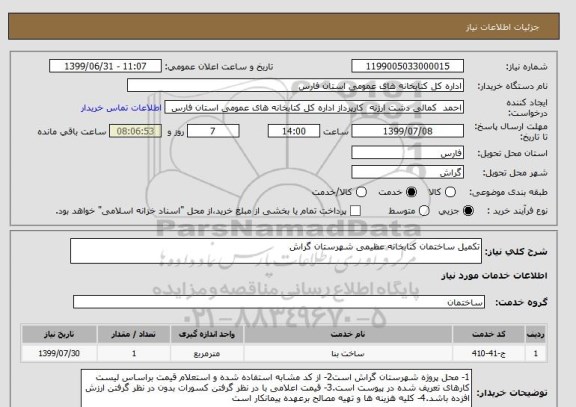Click the طبقه بندی موضوعی label

(x=508, y=192)
